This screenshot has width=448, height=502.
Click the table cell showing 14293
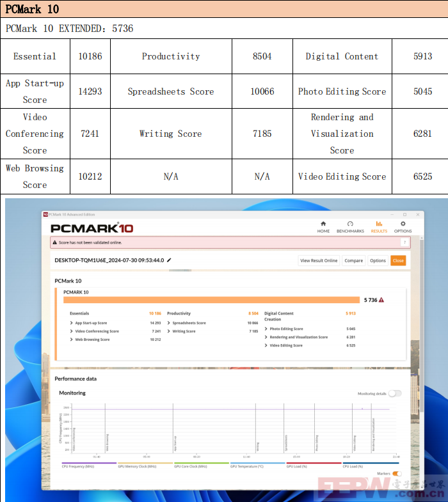pos(90,91)
